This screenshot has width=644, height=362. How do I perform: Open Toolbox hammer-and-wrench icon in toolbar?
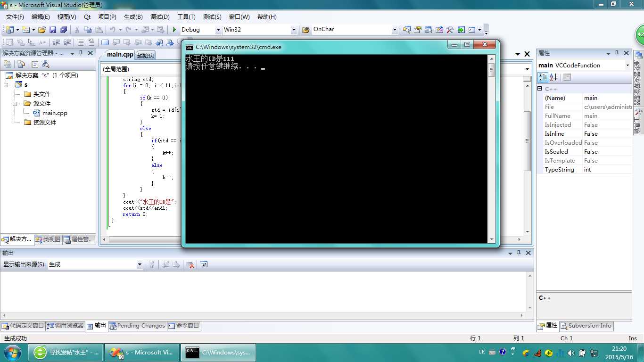pos(450,30)
